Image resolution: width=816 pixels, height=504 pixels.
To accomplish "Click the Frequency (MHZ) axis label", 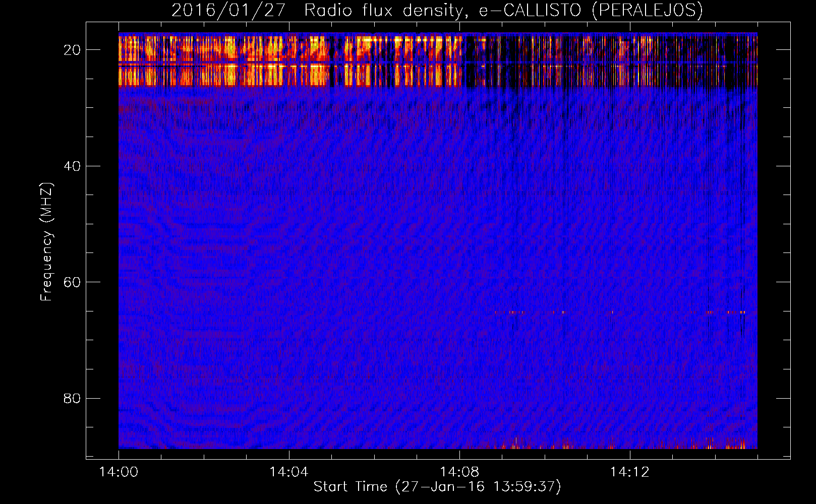I will coord(46,241).
